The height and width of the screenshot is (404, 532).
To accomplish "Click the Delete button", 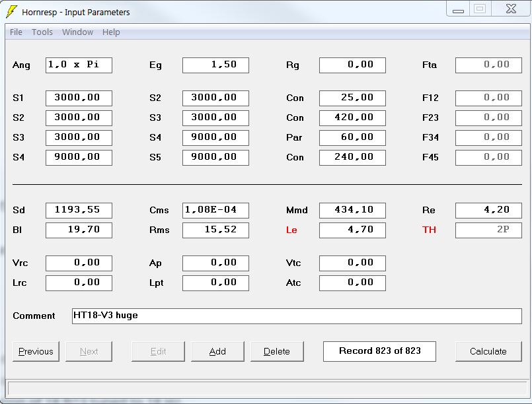I will 277,351.
